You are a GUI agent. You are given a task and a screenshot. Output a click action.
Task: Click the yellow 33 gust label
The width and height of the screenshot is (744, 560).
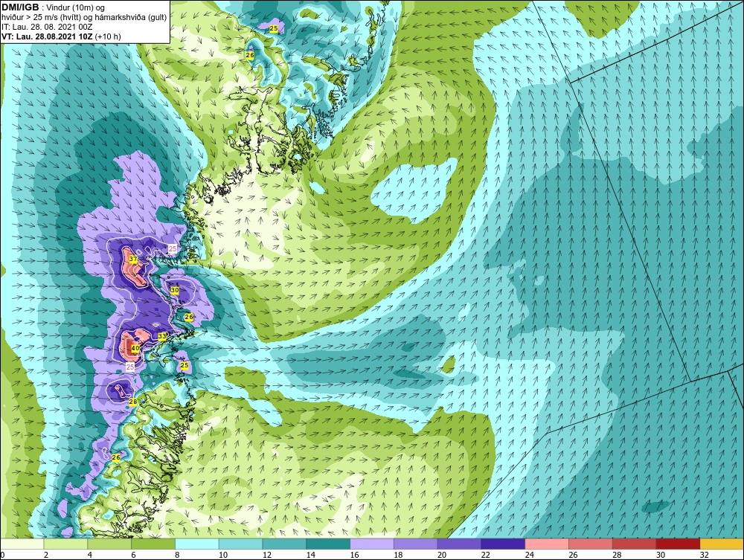click(x=161, y=336)
